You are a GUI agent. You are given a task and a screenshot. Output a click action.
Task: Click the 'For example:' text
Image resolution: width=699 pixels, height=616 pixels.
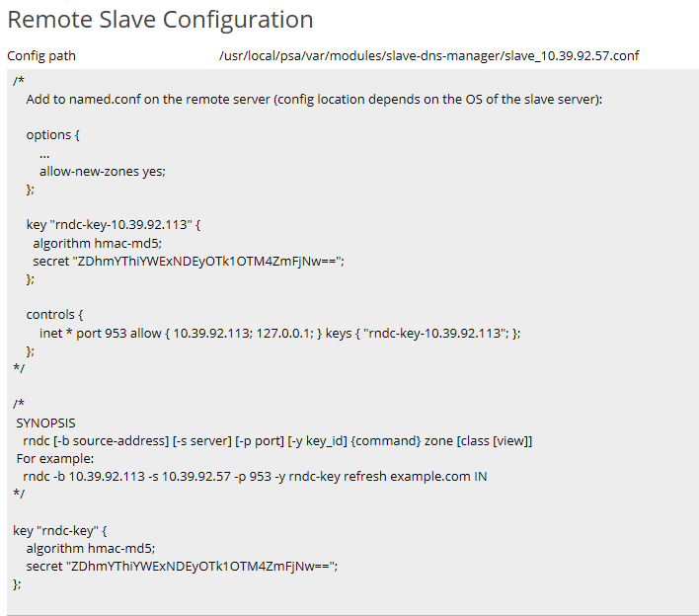(x=55, y=458)
